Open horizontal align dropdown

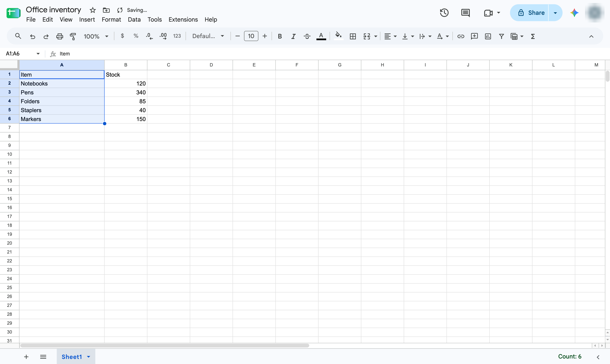point(390,36)
